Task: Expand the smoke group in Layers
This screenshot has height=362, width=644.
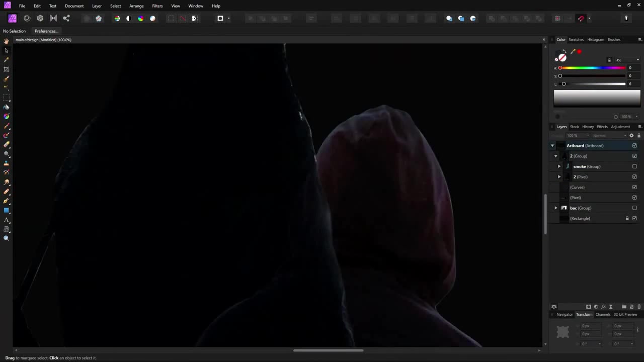Action: click(559, 166)
